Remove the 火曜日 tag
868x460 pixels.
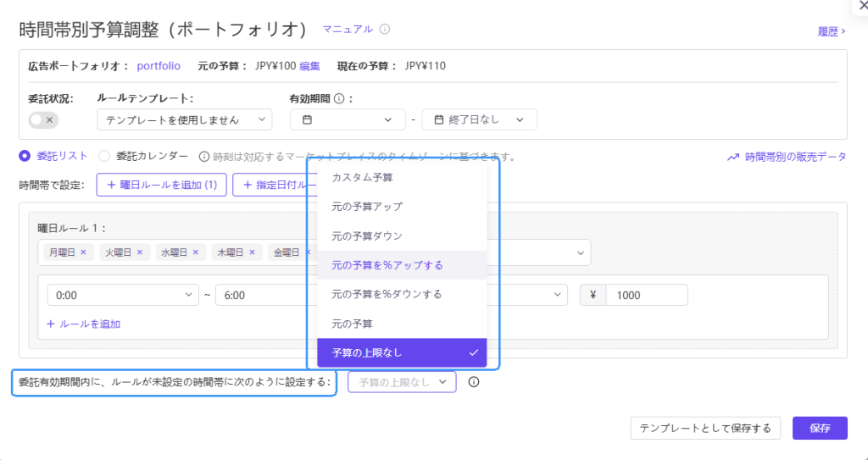[140, 252]
